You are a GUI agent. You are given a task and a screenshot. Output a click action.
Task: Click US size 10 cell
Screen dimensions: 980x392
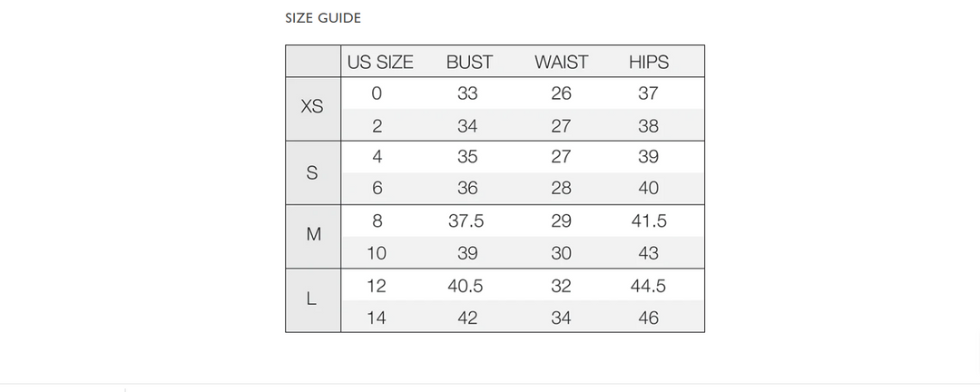click(x=377, y=253)
